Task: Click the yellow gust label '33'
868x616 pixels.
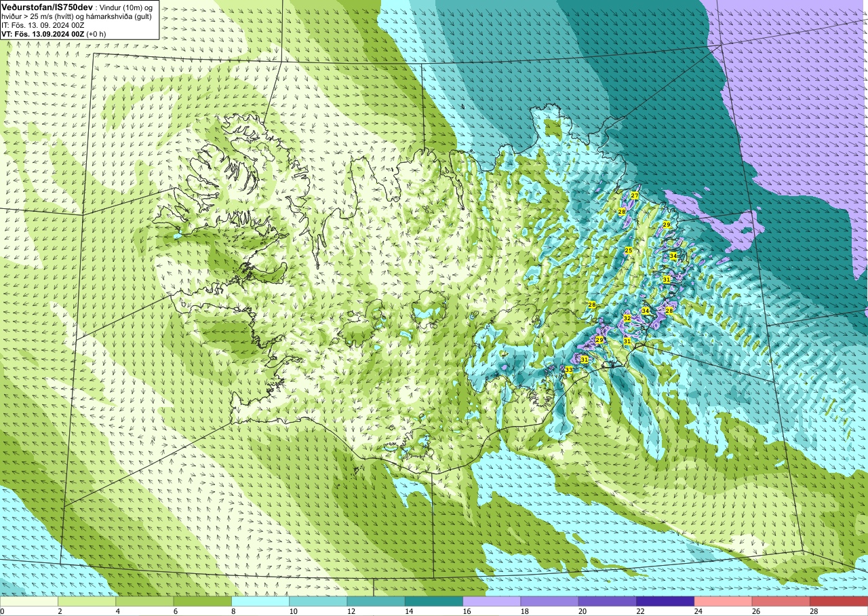Action: (x=569, y=370)
